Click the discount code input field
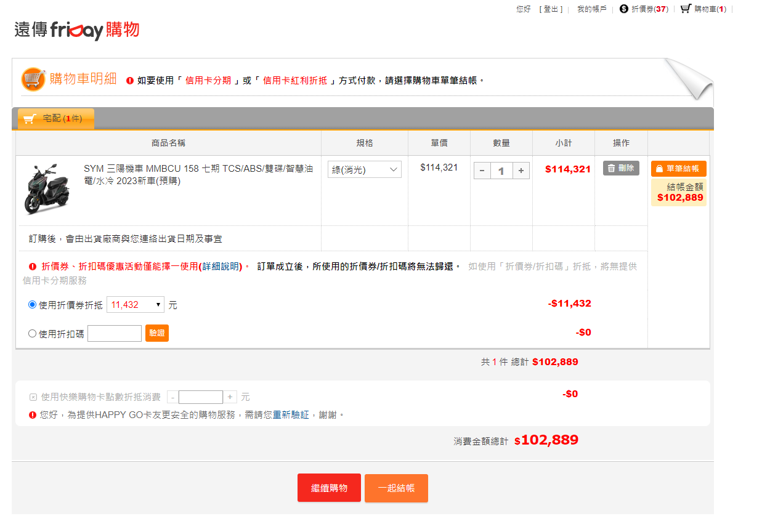 tap(115, 334)
